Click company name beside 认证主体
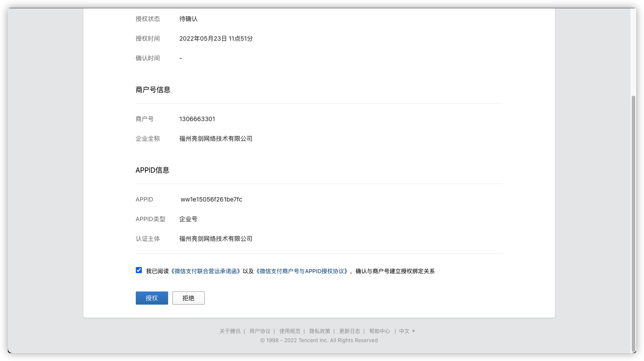This screenshot has width=644, height=361. coord(216,239)
